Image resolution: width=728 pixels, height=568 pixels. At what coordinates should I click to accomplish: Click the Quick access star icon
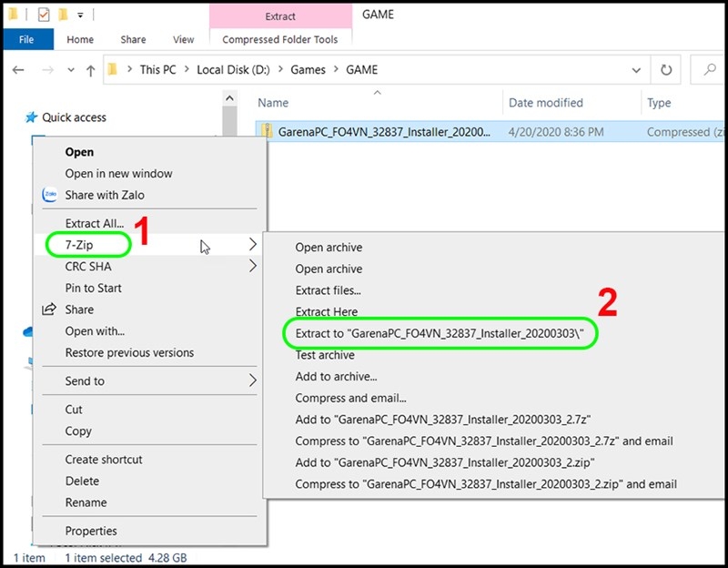click(x=31, y=117)
